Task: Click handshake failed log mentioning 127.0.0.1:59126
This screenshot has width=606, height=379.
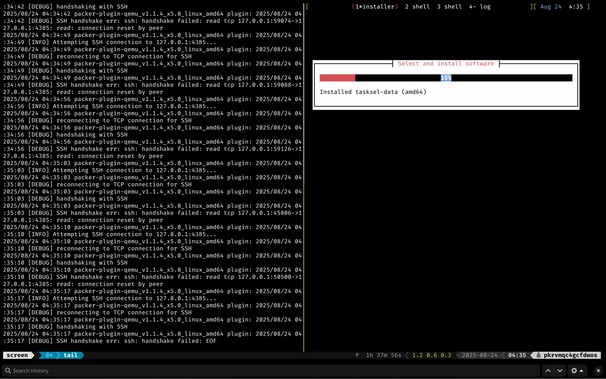Action: pyautogui.click(x=153, y=149)
